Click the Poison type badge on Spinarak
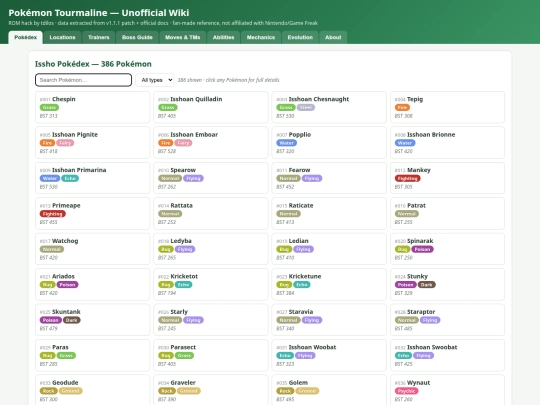Image resolution: width=540 pixels, height=405 pixels. 422,249
